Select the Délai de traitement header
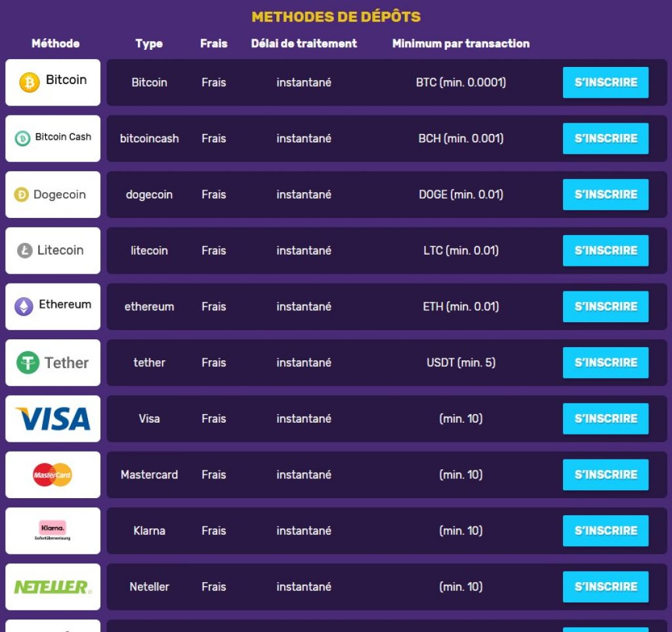Screen dimensions: 672x632 coord(304,44)
